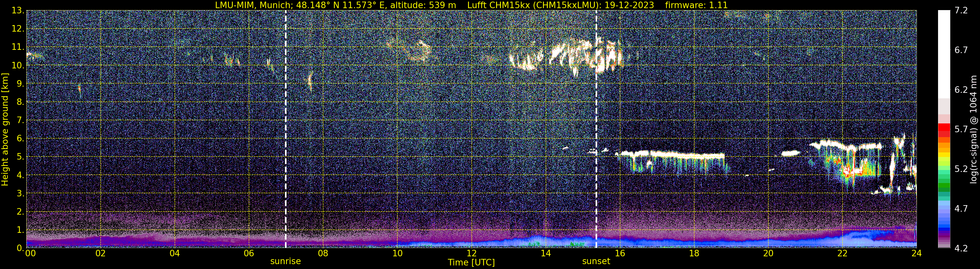
Task: Click the time tick label '20'
Action: coord(768,253)
